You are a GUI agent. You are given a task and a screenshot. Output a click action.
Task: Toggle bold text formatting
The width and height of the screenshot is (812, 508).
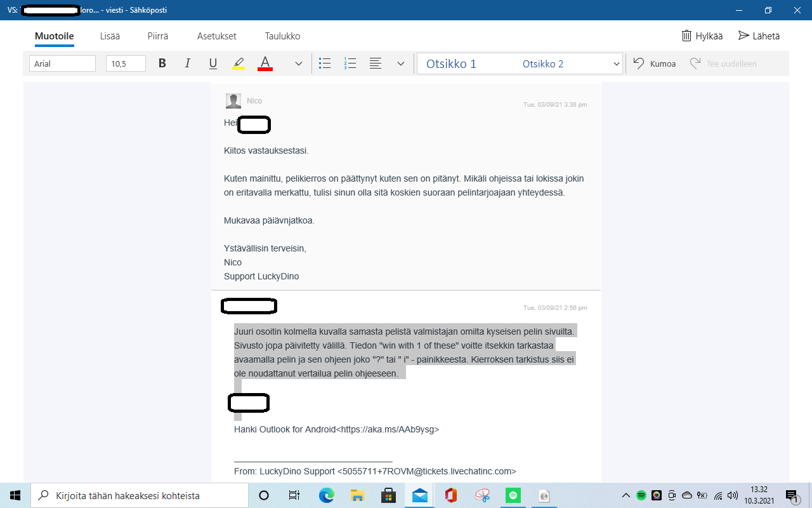162,63
